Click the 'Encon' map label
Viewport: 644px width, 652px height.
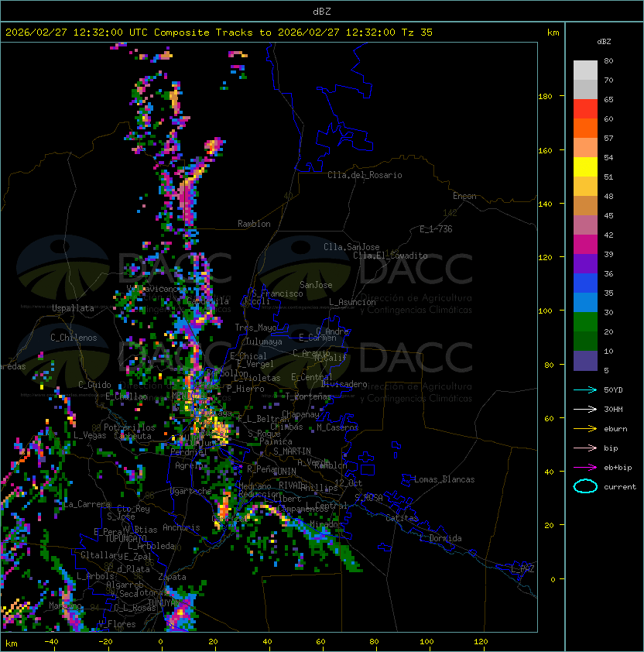coord(464,196)
